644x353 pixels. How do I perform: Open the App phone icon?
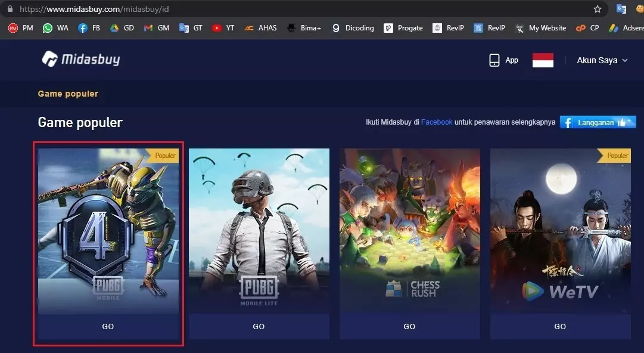pos(494,60)
